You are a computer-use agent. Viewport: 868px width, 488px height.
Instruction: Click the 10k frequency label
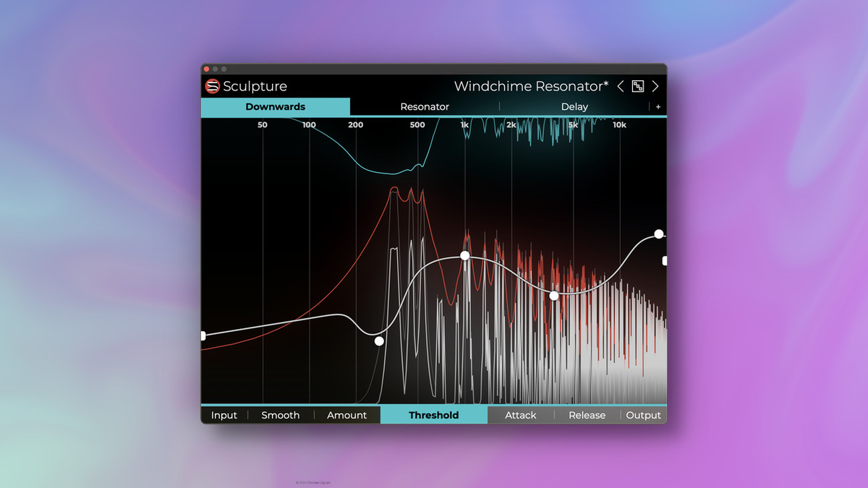click(x=619, y=125)
